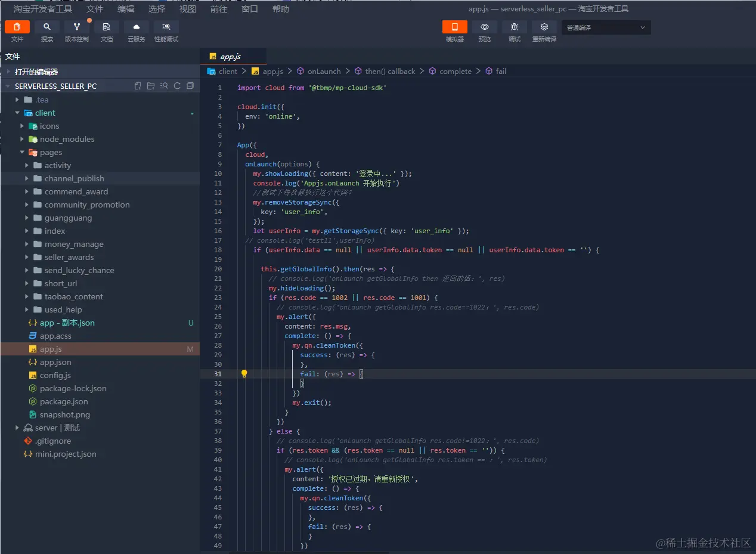The height and width of the screenshot is (554, 756).
Task: Collapse the pages folder
Action: click(x=51, y=152)
